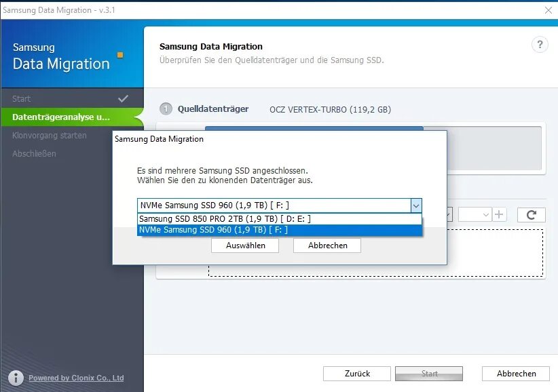Open the Powered by Clonix Co., Ltd link
This screenshot has width=558, height=392.
[76, 378]
